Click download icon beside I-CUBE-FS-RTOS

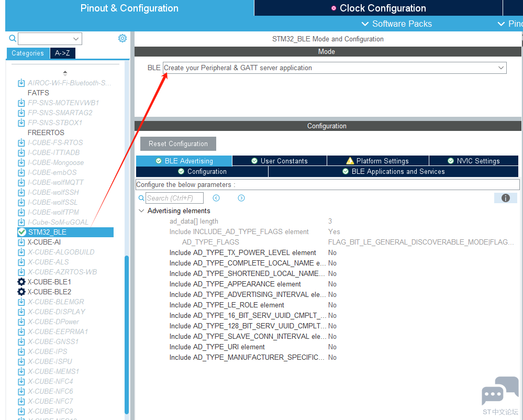tap(21, 143)
